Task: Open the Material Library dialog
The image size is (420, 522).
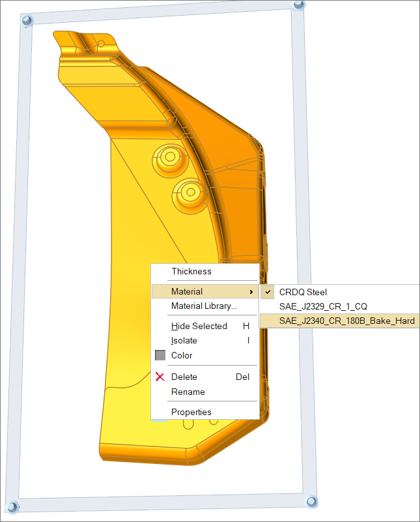Action: [x=204, y=306]
